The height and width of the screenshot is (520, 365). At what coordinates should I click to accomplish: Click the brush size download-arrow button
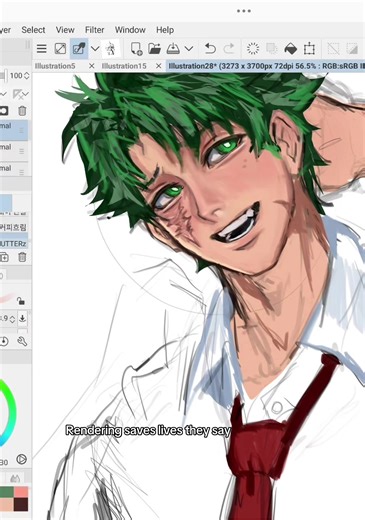click(22, 319)
